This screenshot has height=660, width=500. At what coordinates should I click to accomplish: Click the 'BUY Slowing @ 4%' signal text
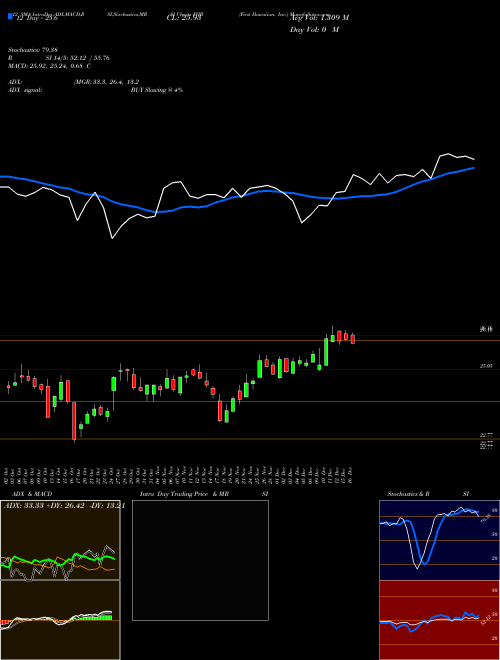(157, 90)
